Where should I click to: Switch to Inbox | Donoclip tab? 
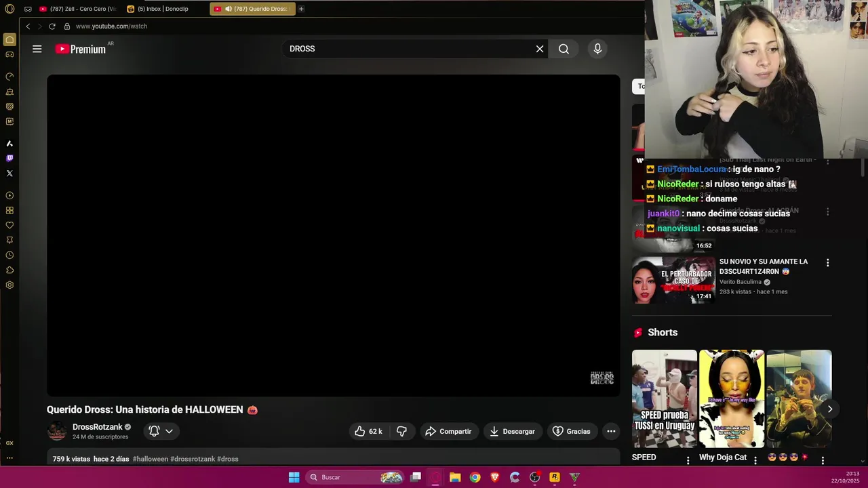pos(163,9)
